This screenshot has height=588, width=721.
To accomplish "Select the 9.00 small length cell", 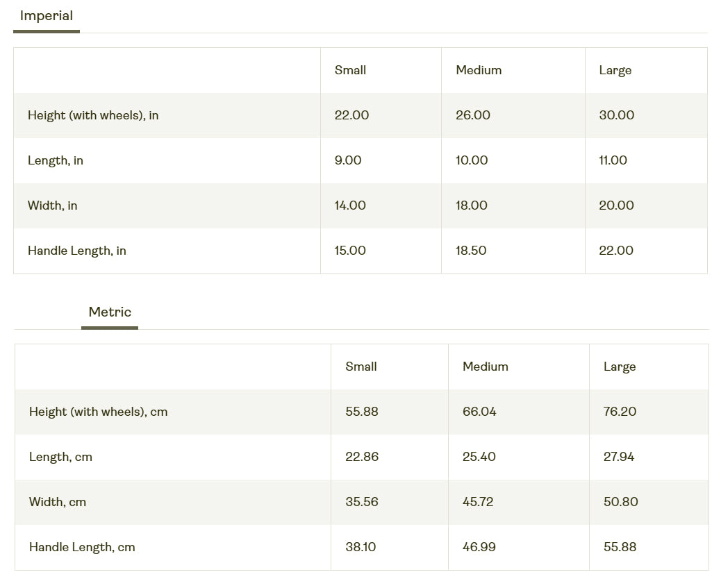I will [348, 160].
